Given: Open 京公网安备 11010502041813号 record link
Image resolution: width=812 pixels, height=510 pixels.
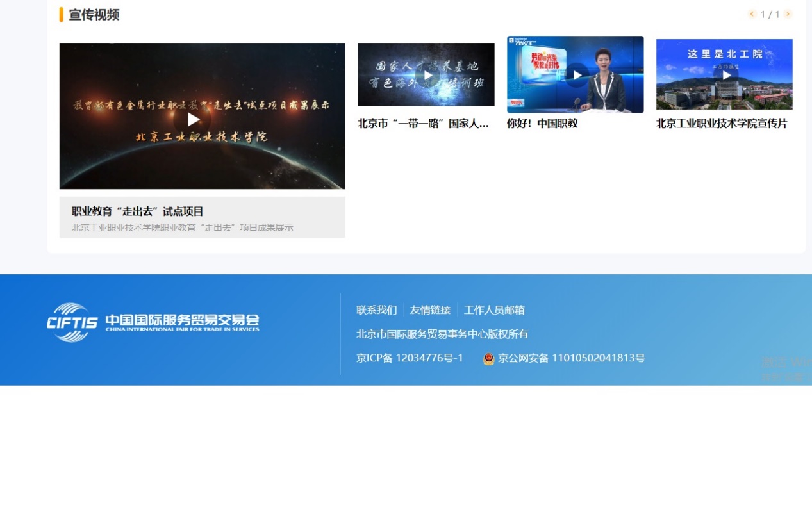Looking at the screenshot, I should 571,358.
